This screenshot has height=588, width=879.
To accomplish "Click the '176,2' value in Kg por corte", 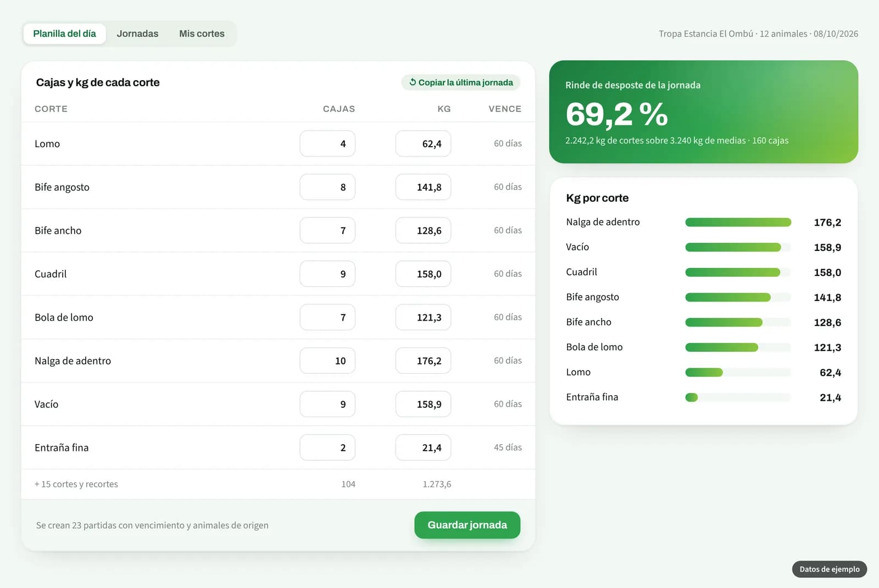I will click(827, 222).
